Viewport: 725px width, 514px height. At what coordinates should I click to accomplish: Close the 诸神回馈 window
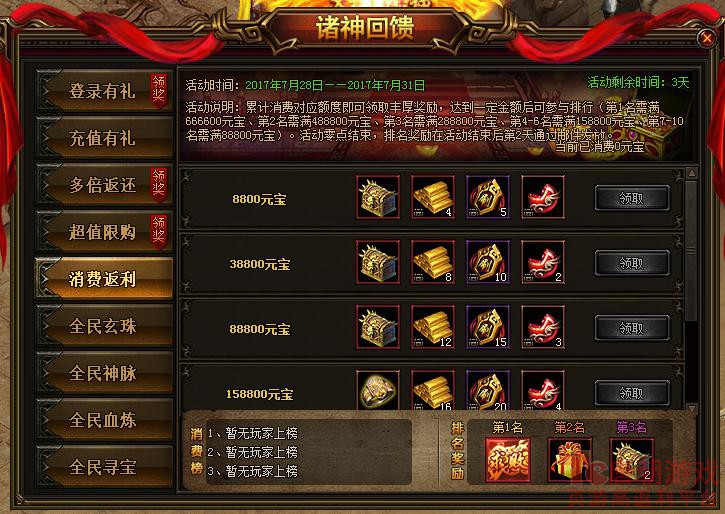[x=707, y=38]
